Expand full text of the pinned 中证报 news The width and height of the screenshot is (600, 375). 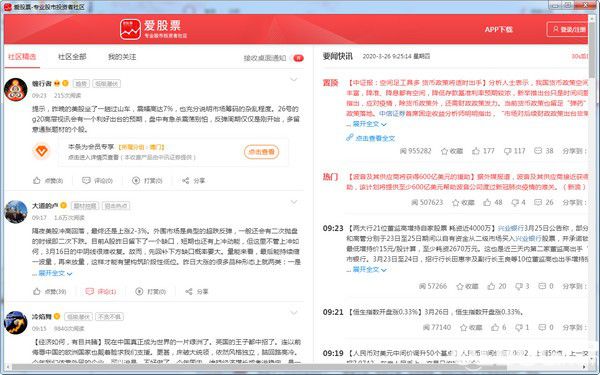pos(369,124)
